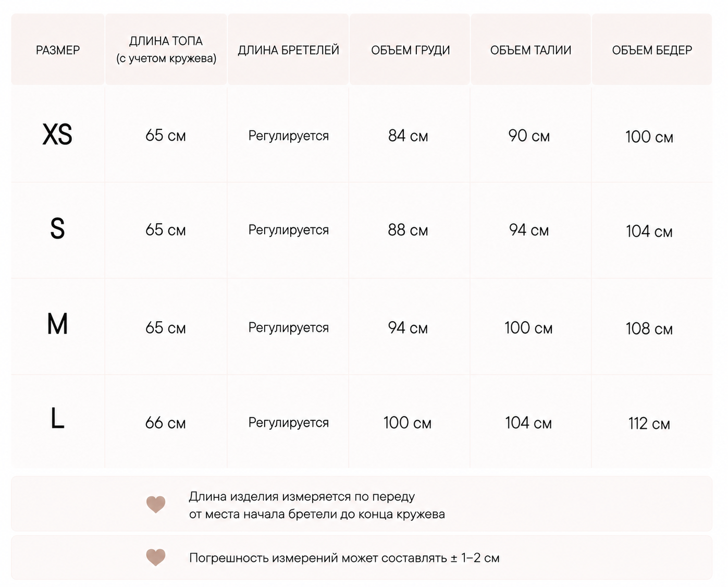This screenshot has height=587, width=728.
Task: Click the heart icon beside the length note
Action: point(156,504)
